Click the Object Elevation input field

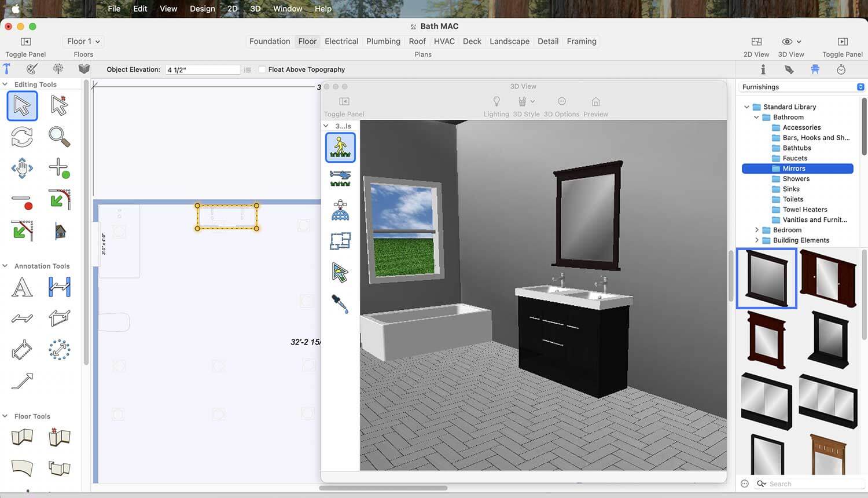pos(202,69)
